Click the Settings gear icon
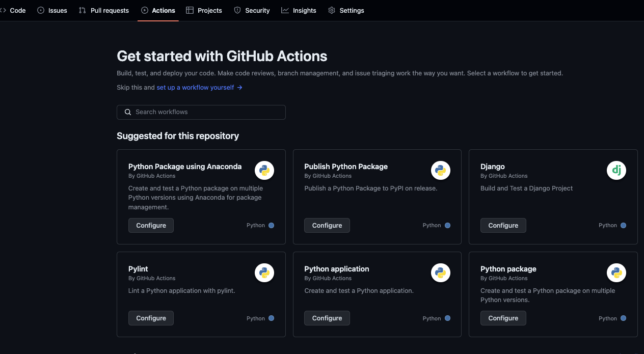 (332, 10)
